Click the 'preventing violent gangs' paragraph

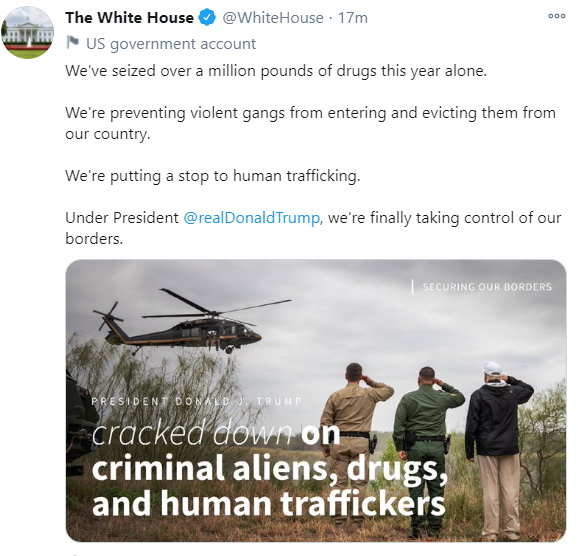pos(310,123)
